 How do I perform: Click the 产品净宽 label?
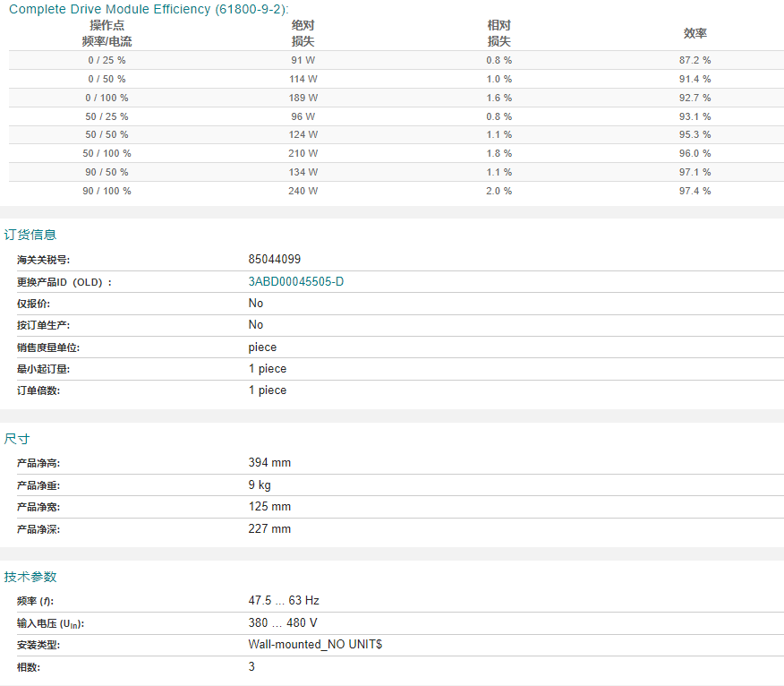click(x=38, y=507)
